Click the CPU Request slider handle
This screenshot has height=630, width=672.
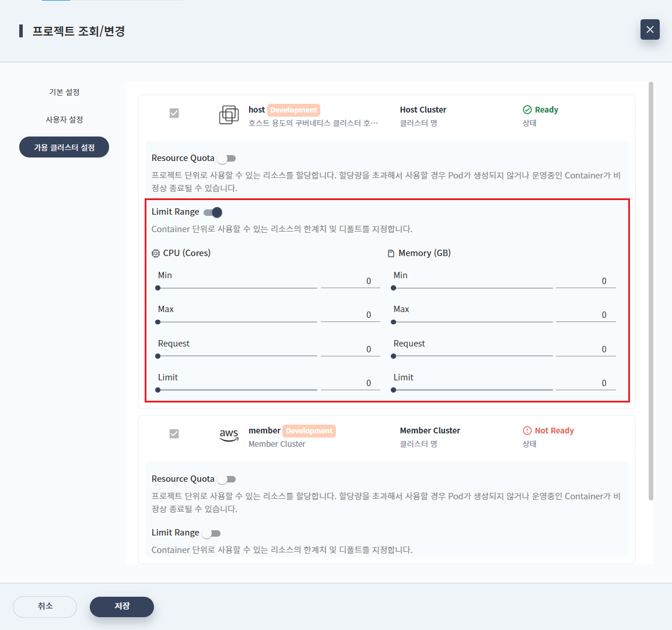tap(157, 356)
